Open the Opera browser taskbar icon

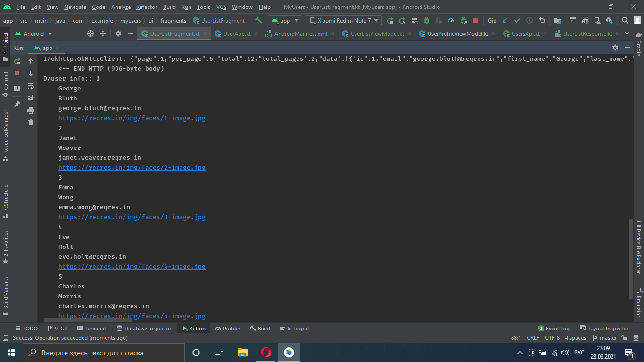265,353
